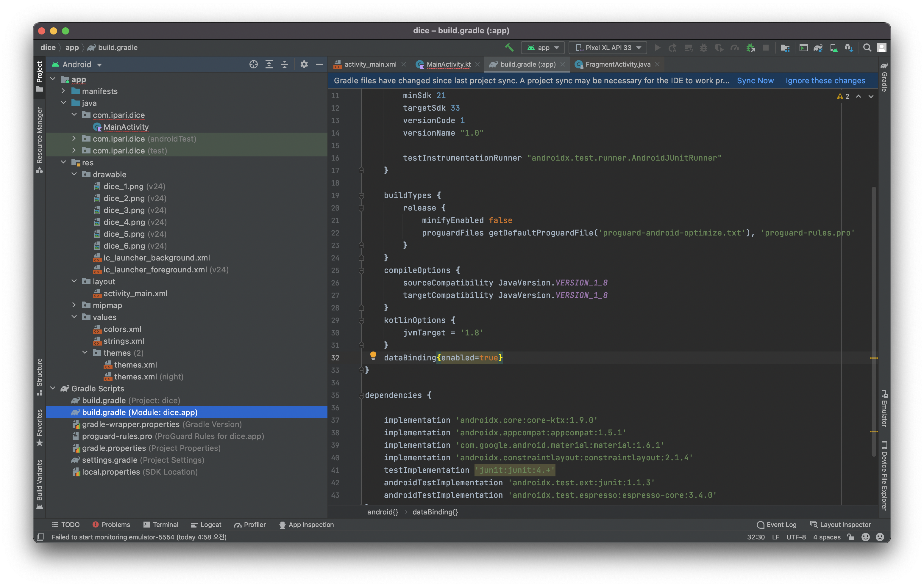The image size is (924, 587).
Task: Click the Sync Now link
Action: pyautogui.click(x=755, y=81)
